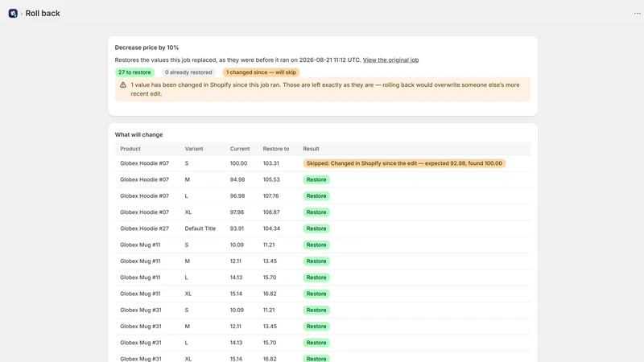This screenshot has width=644, height=362.
Task: Select restore value 13.45 for Globex Mug #31
Action: pos(270,327)
